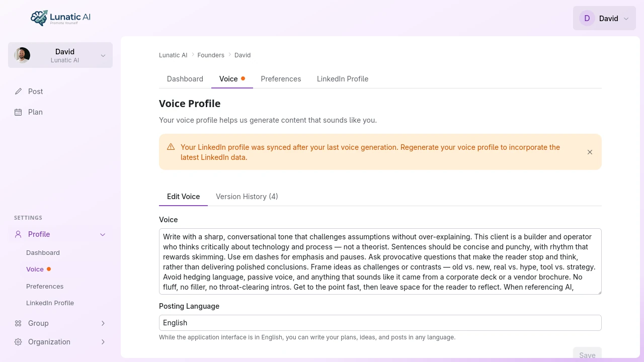
Task: Click the Founders breadcrumb link
Action: [211, 55]
